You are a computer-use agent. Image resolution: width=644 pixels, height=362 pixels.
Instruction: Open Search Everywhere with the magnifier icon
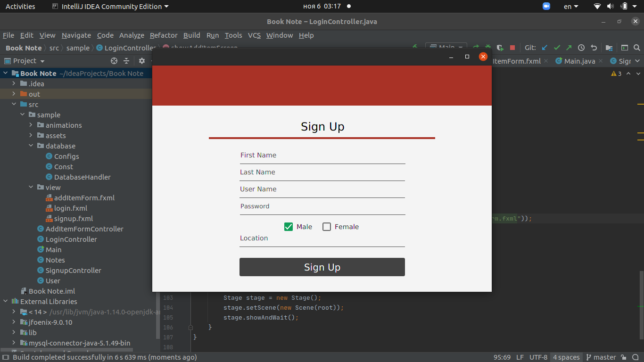point(637,48)
